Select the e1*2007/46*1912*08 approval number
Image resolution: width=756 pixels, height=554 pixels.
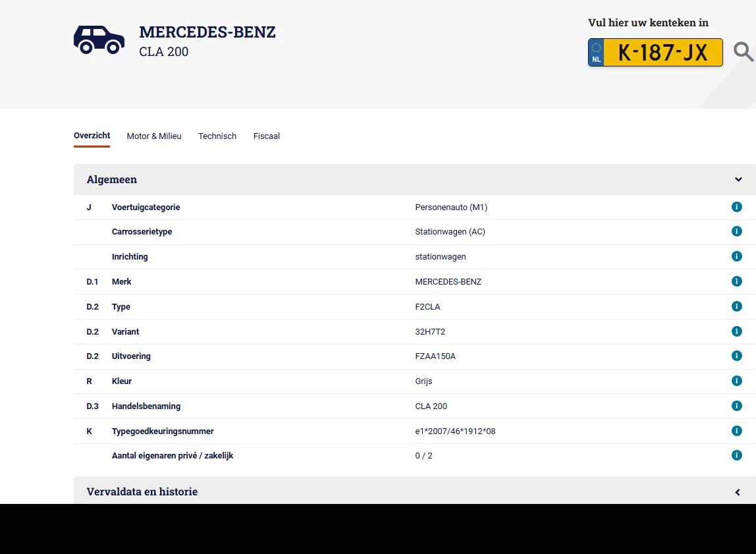454,431
